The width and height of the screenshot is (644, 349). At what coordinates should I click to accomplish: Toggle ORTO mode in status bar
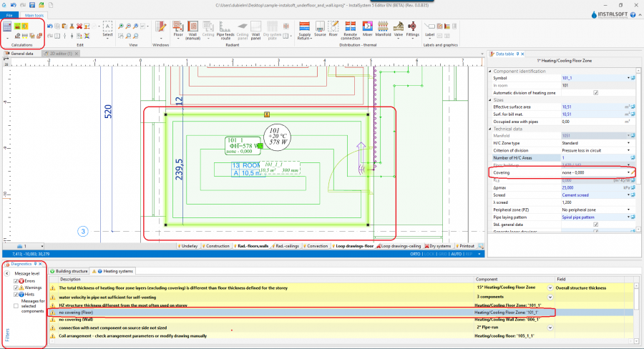tap(415, 253)
